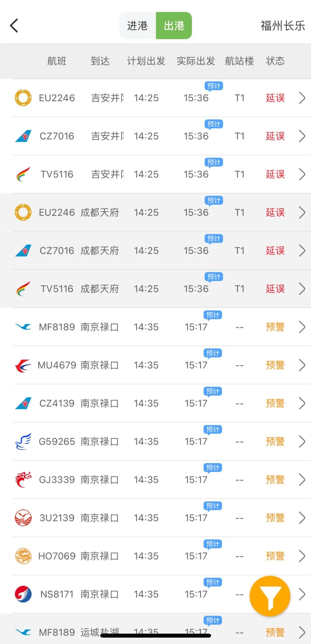Tap the airline logo for CZ4139
Viewport: 311px width, 644px height.
(x=23, y=403)
